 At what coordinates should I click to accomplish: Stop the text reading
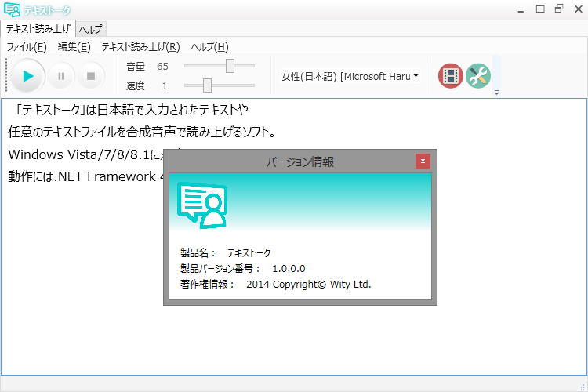[91, 76]
